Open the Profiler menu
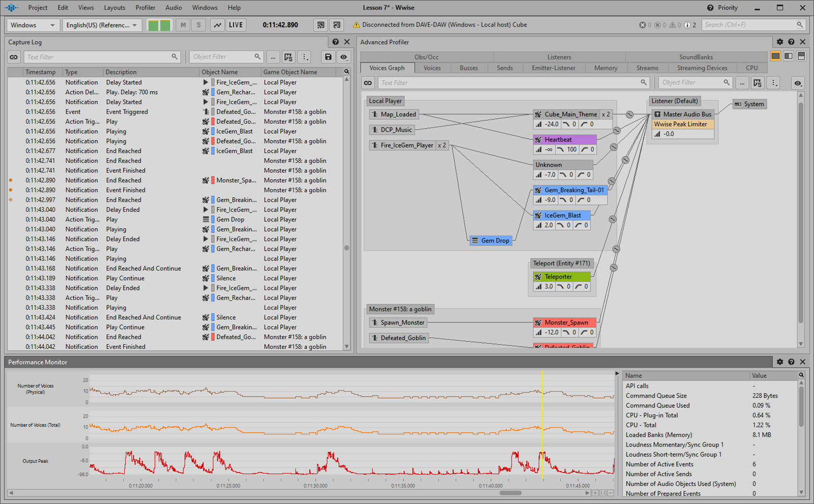Viewport: 814px width, 504px height. coord(145,8)
